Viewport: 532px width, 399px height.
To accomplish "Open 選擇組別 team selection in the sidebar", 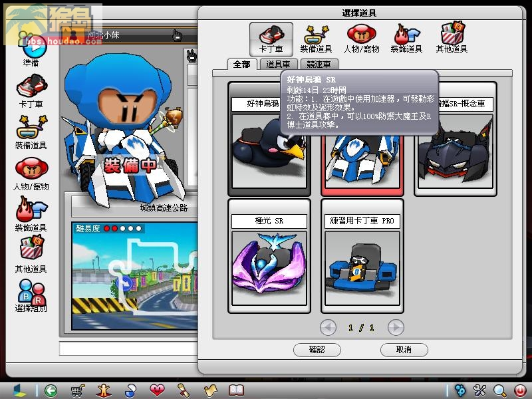I will point(31,296).
